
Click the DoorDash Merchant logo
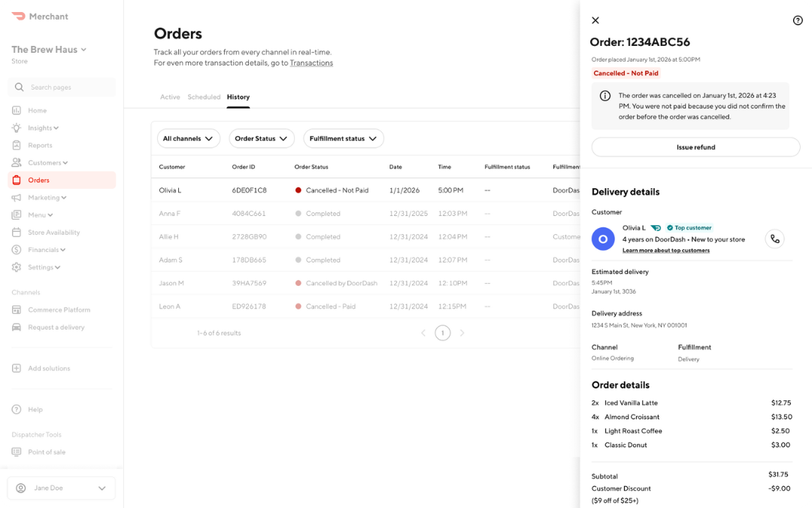click(38, 16)
